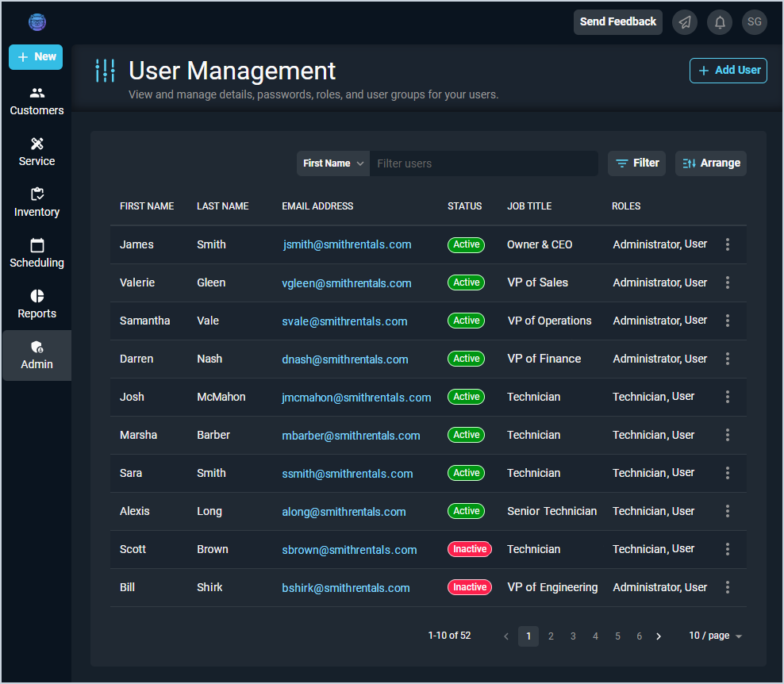Open Customers from the sidebar

[x=37, y=102]
